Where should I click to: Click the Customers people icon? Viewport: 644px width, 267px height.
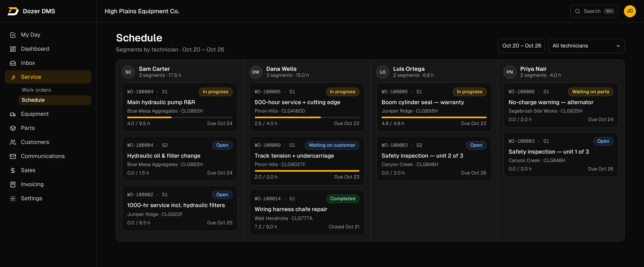click(13, 142)
